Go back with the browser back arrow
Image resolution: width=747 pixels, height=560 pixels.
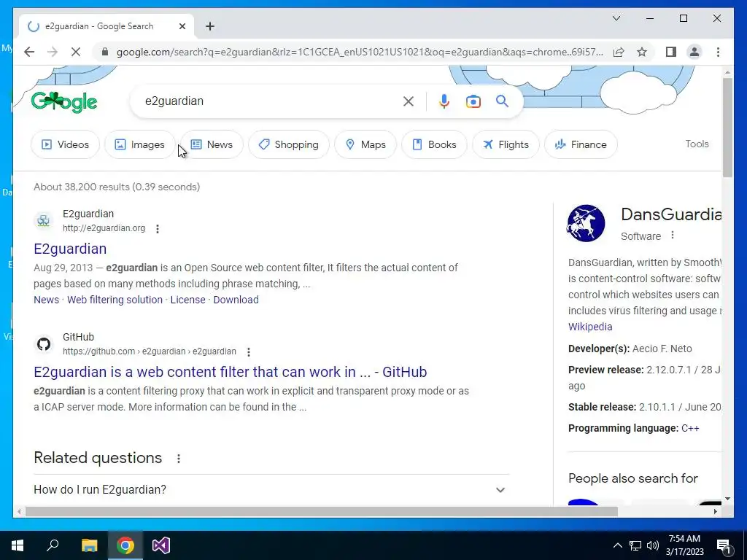(x=29, y=52)
